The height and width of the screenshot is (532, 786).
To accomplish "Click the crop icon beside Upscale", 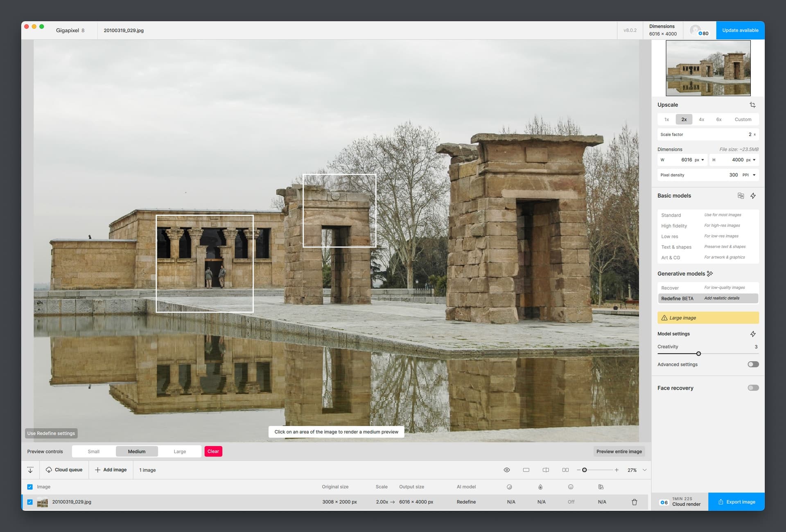I will 752,105.
